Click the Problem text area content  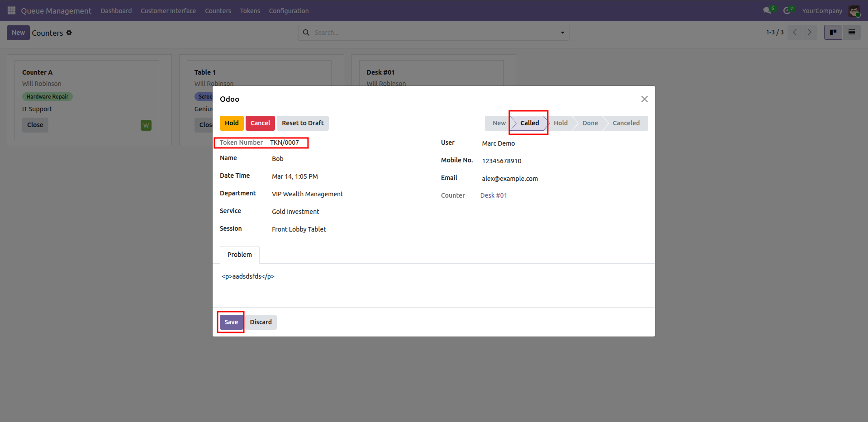(248, 276)
